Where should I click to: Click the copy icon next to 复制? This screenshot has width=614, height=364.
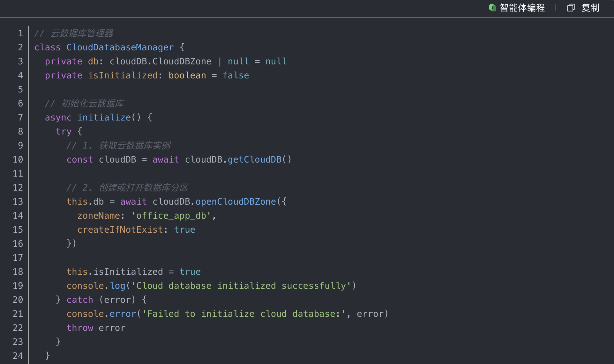click(571, 8)
